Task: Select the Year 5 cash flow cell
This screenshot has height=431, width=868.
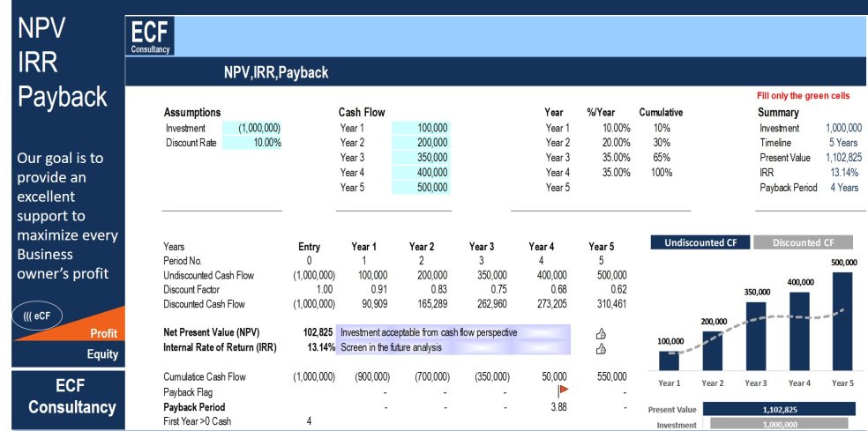Action: click(422, 187)
